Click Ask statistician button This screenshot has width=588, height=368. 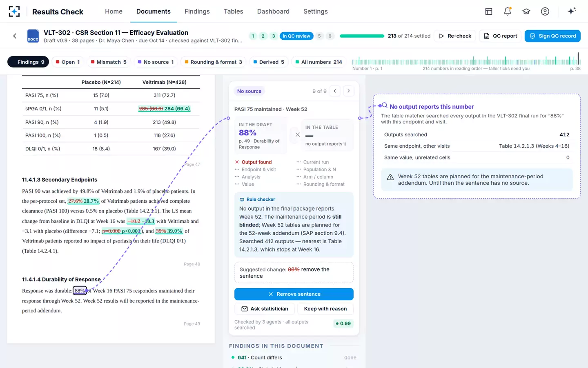click(265, 309)
